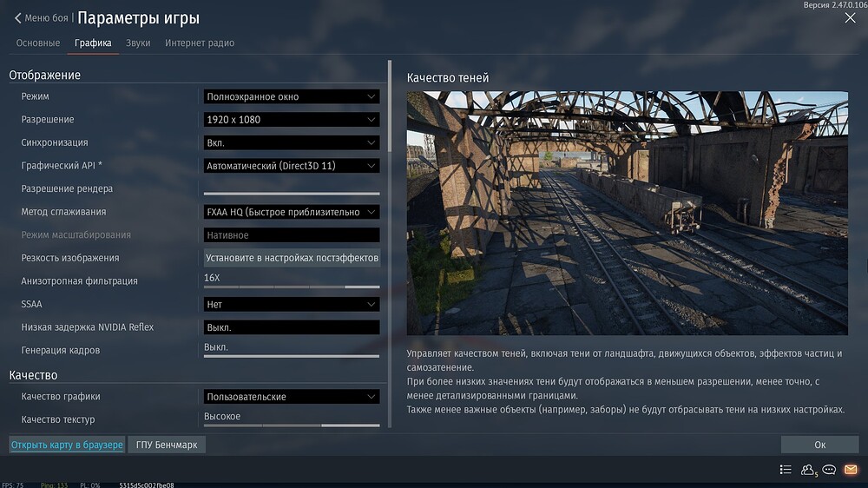
Task: Run the ГПУ Бенчмарк
Action: click(x=167, y=445)
